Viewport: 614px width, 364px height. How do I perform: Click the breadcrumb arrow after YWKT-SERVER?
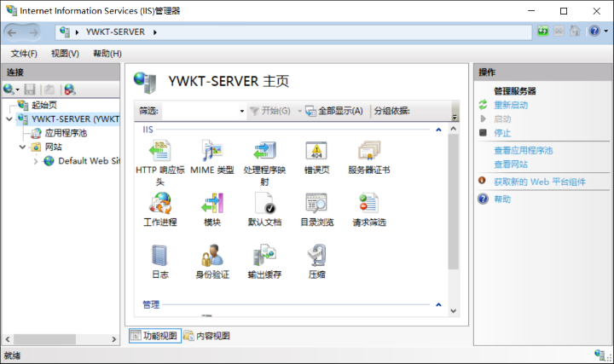click(155, 32)
